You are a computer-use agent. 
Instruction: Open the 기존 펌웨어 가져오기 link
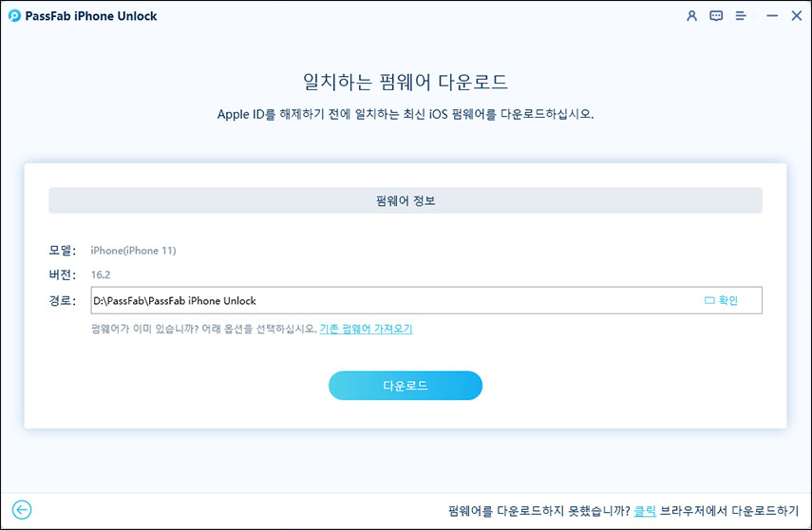coord(367,329)
